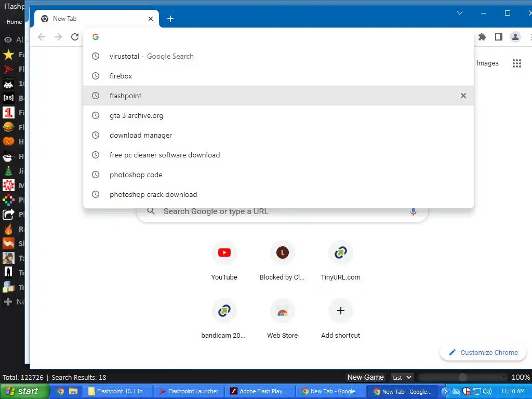
Task: Switch to Flashpoint 10.1 In... taskbar window
Action: point(118,391)
